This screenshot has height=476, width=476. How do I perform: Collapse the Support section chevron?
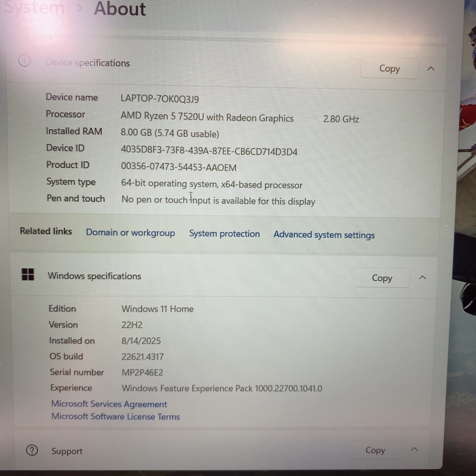(414, 449)
